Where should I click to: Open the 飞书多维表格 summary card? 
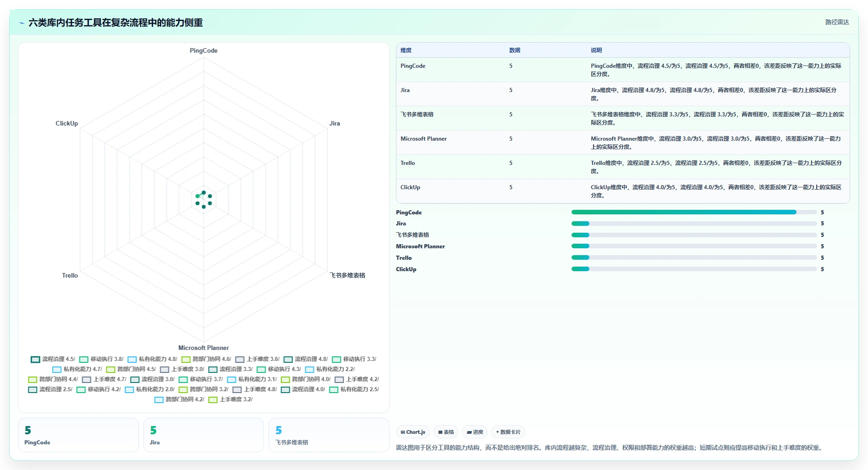click(x=329, y=435)
